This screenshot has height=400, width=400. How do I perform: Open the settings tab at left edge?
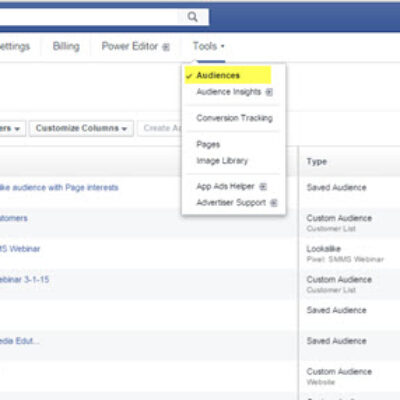15,46
